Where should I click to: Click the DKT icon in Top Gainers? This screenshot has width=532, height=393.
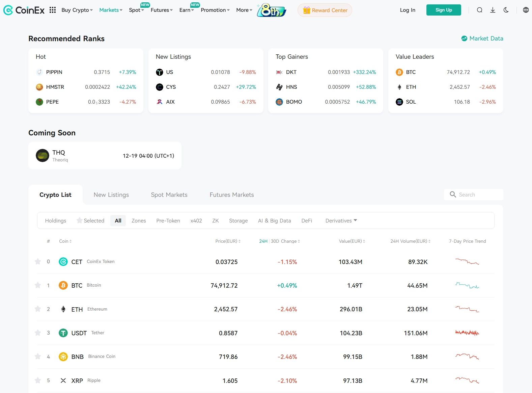tap(279, 72)
